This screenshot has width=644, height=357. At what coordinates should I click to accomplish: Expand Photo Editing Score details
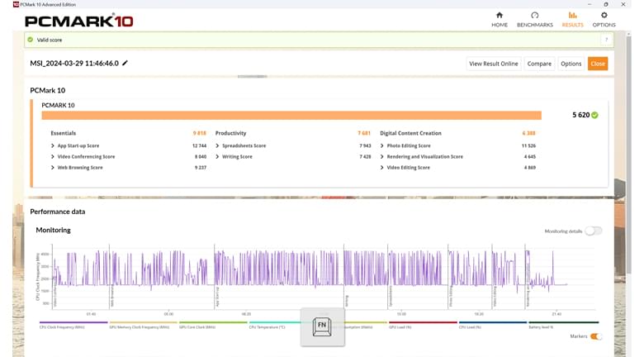pos(382,145)
